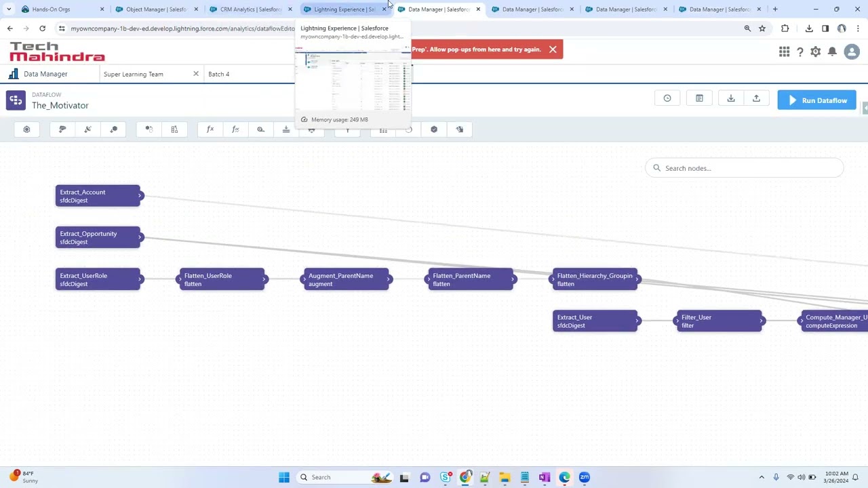Open File Explorer from the taskbar
Screen dimensions: 868x488
coord(505,477)
